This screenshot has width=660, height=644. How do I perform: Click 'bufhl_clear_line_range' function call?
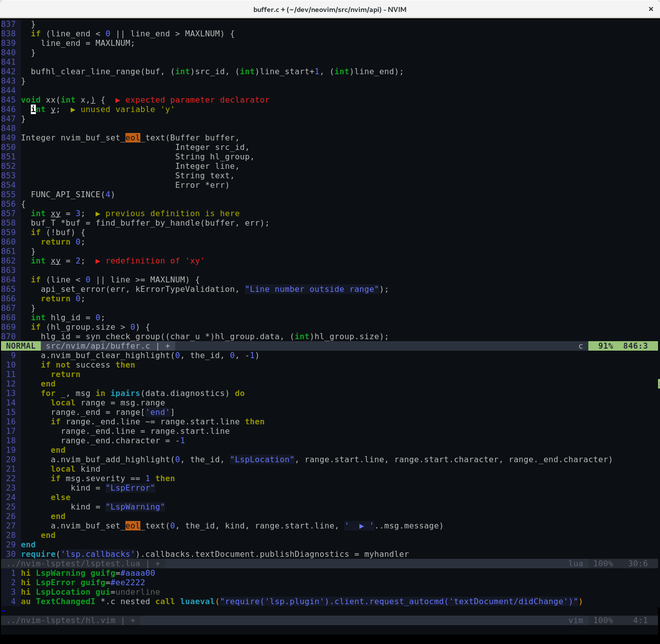[86, 72]
